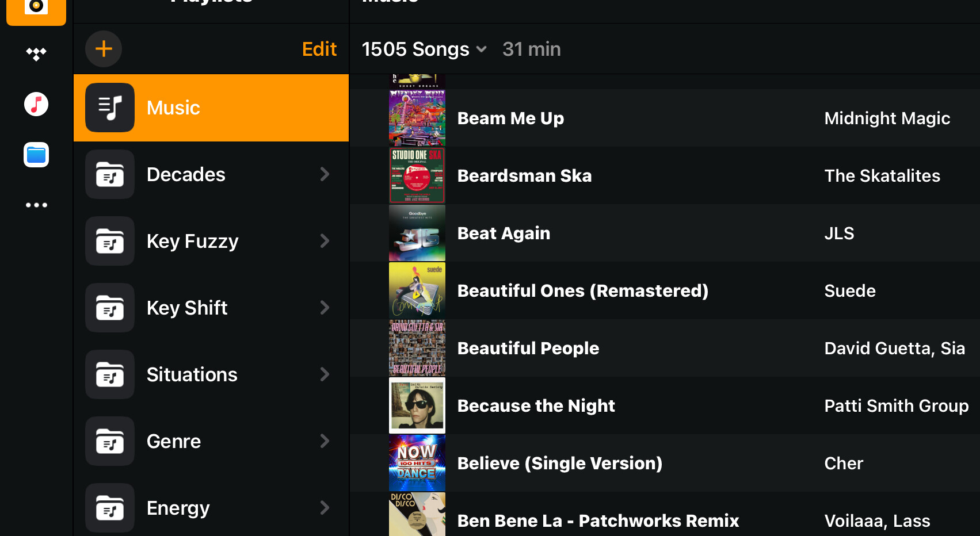Click the Genre playlist folder icon
This screenshot has height=536, width=980.
[110, 441]
